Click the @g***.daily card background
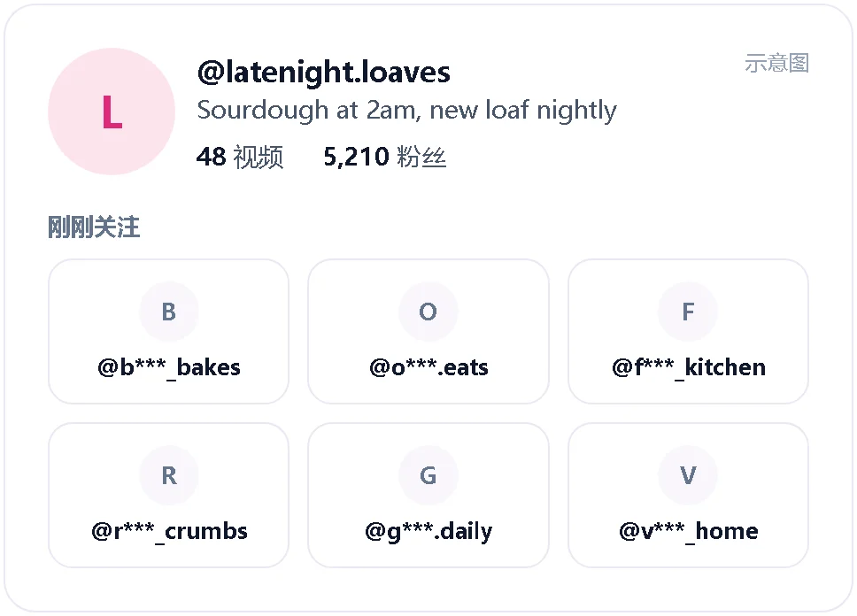This screenshot has height=616, width=857. coord(428,496)
